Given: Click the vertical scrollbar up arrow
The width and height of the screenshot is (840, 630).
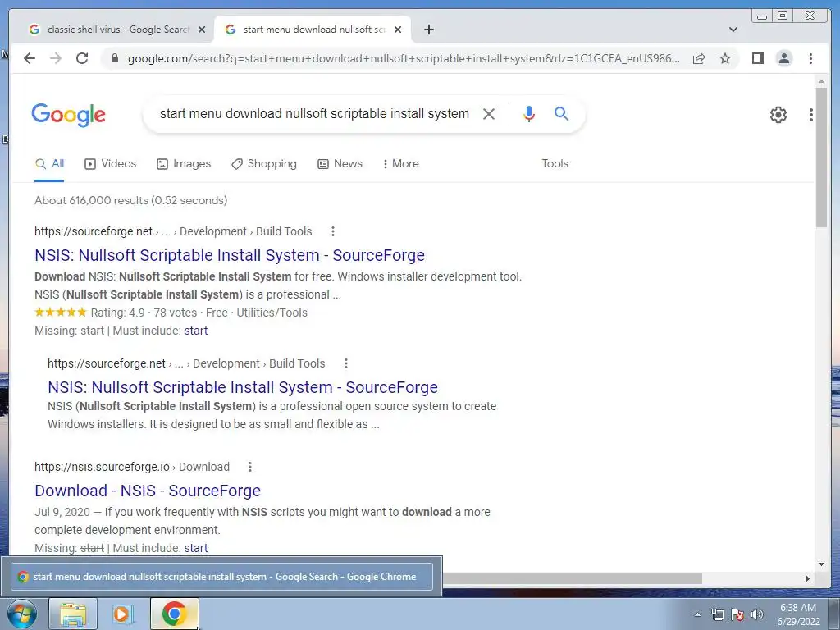Looking at the screenshot, I should [821, 82].
